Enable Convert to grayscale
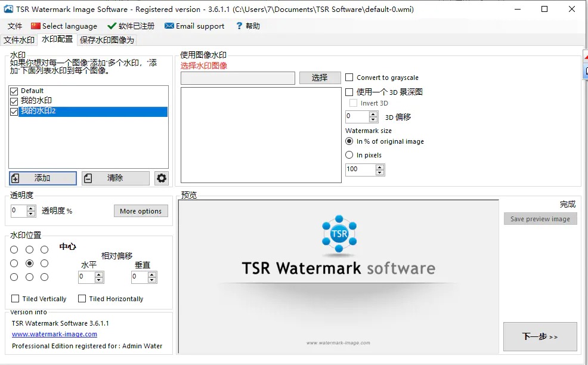The height and width of the screenshot is (365, 588). tap(348, 78)
